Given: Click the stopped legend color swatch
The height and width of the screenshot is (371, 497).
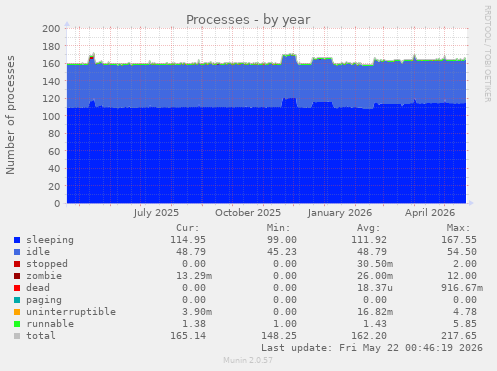Looking at the screenshot, I should pos(17,264).
